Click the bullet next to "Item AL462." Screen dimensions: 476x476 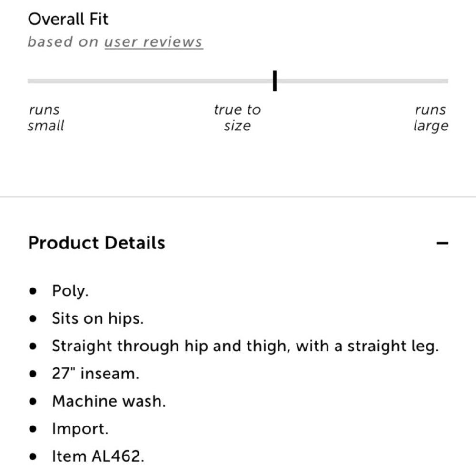32,456
